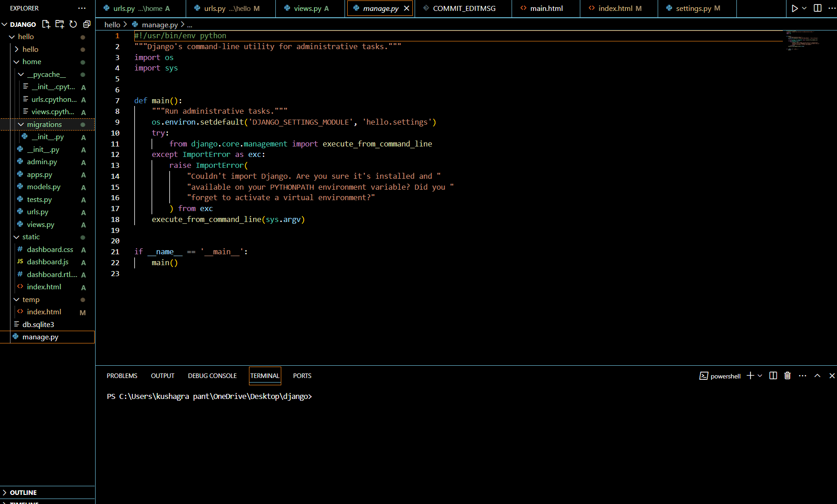837x504 pixels.
Task: Split the terminal panel
Action: 773,376
